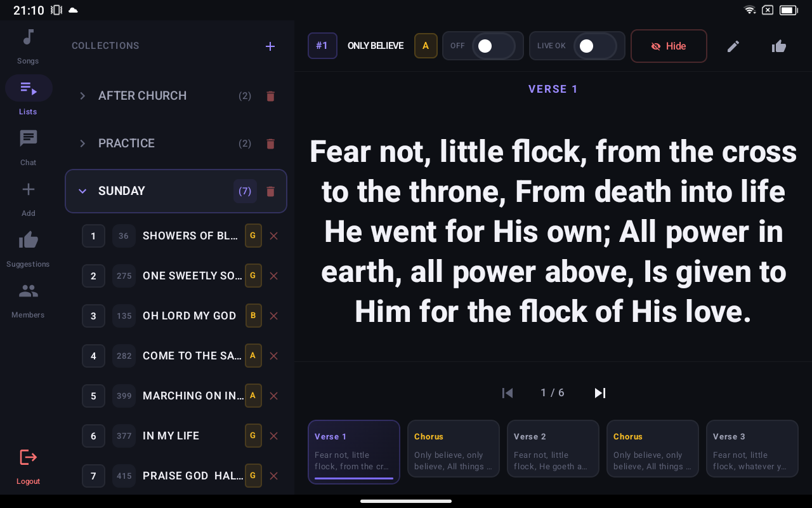Click the thumbs-up icon in top bar
812x508 pixels.
(779, 46)
